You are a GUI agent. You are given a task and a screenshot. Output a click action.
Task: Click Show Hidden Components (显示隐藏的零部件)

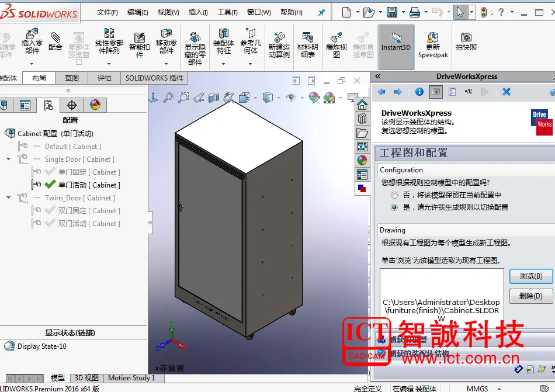[x=195, y=48]
